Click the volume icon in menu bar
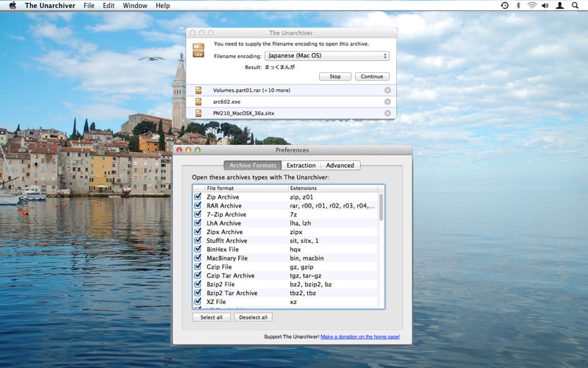Screen dimensions: 588x368 click(x=545, y=6)
